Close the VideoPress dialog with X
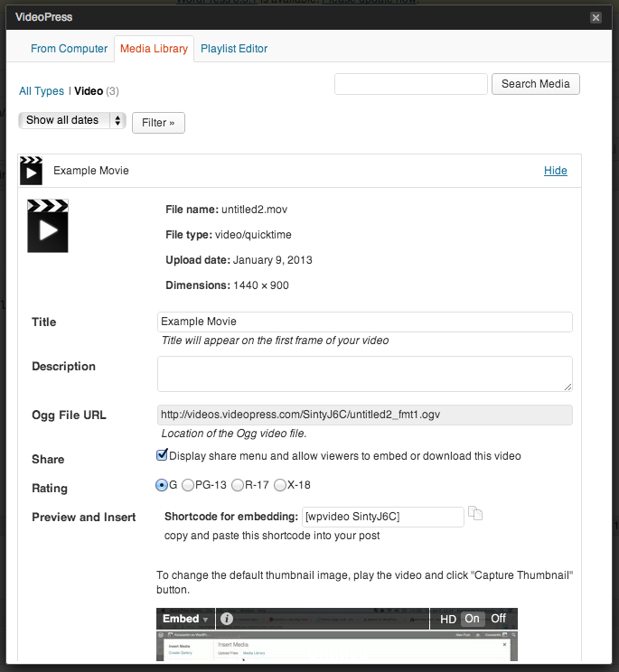 tap(596, 17)
